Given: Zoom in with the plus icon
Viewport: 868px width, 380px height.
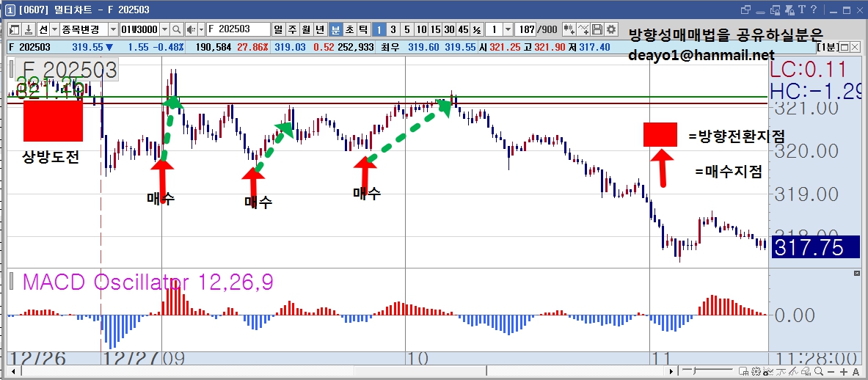Looking at the screenshot, I should [843, 371].
